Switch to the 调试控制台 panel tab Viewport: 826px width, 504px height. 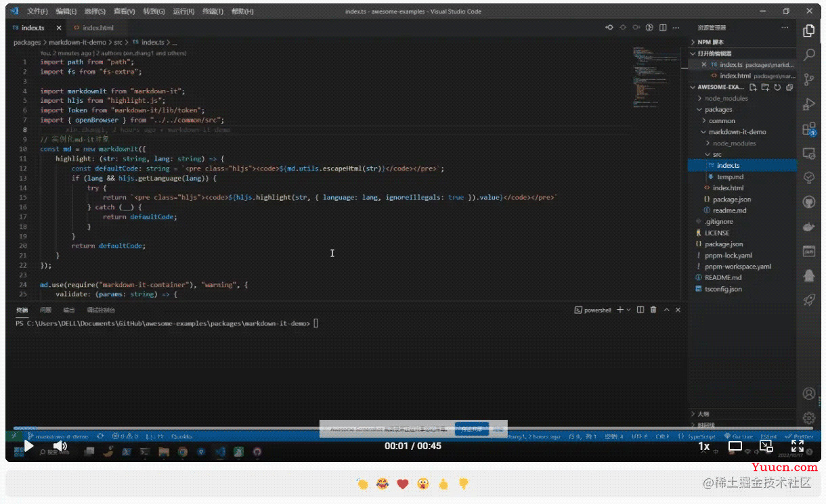100,310
